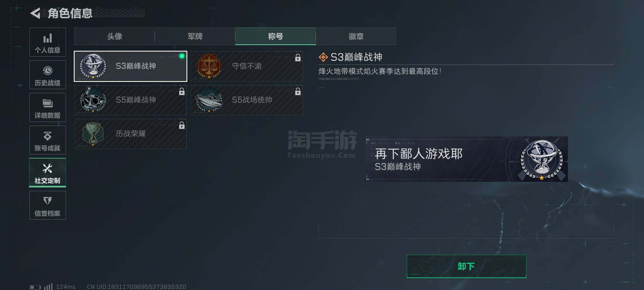Switch to the 军牌 tab
This screenshot has width=644, height=290.
[x=195, y=36]
